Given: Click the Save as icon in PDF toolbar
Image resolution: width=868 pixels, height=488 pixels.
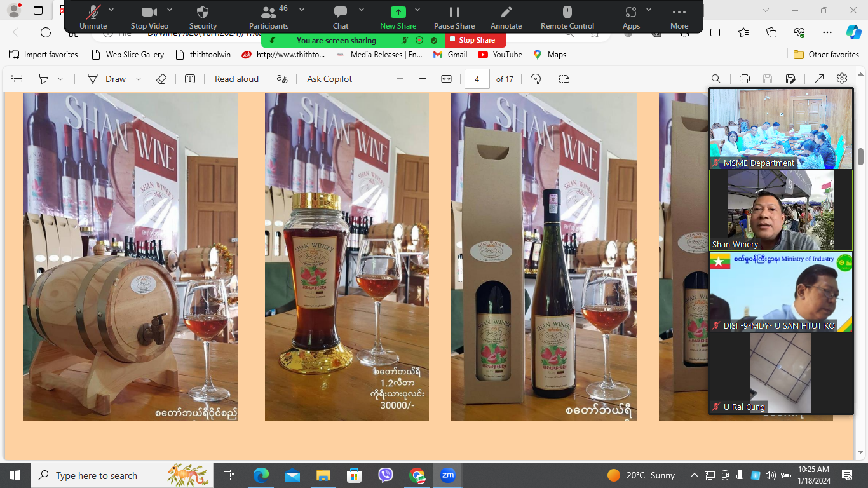Looking at the screenshot, I should point(790,79).
